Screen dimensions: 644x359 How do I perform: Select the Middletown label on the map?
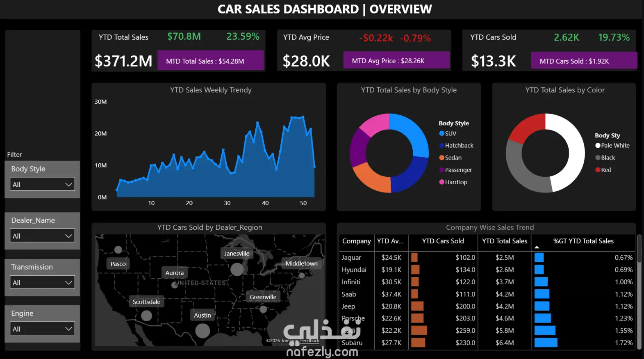tap(301, 263)
